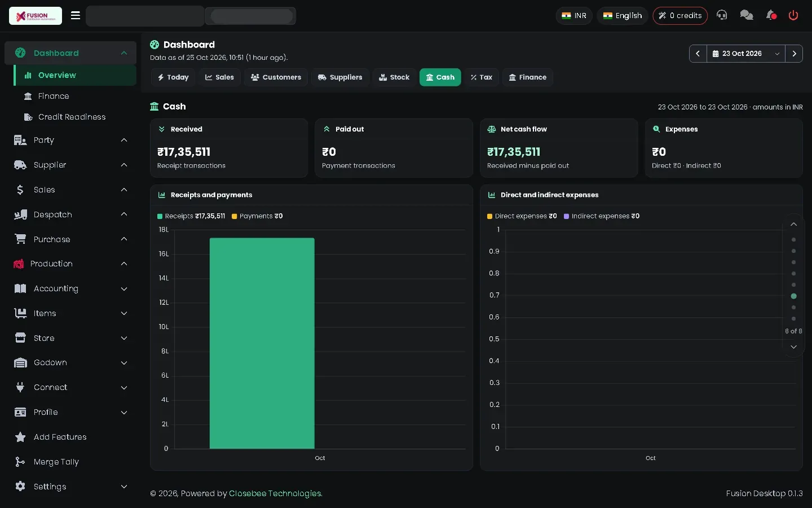Open the 23 Oct 2026 date dropdown
The width and height of the screenshot is (812, 508).
tap(745, 54)
